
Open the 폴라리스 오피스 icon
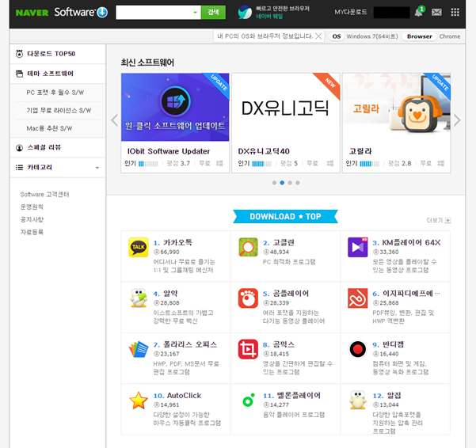[139, 349]
